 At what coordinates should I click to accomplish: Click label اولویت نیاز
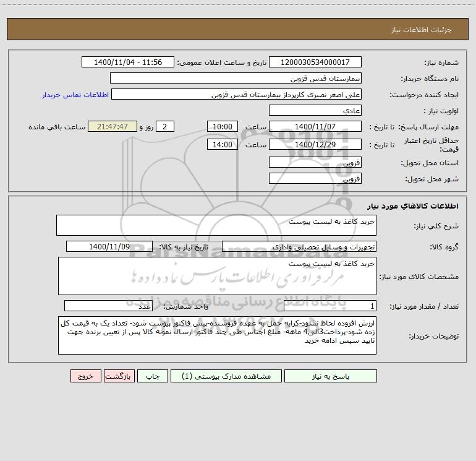(x=441, y=111)
